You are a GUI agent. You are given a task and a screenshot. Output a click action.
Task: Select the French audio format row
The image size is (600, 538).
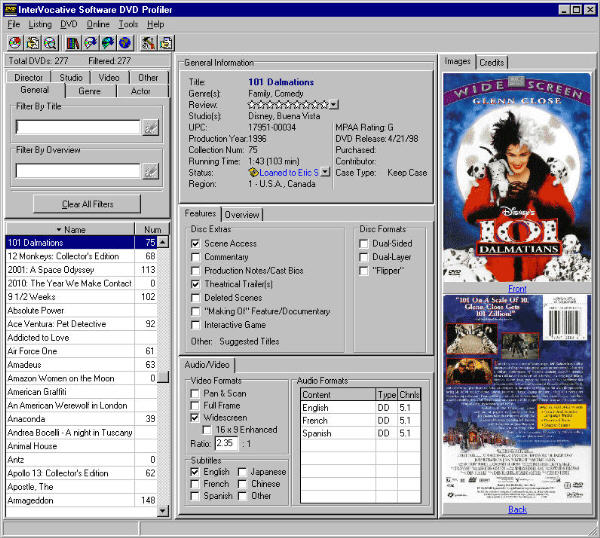pos(360,421)
